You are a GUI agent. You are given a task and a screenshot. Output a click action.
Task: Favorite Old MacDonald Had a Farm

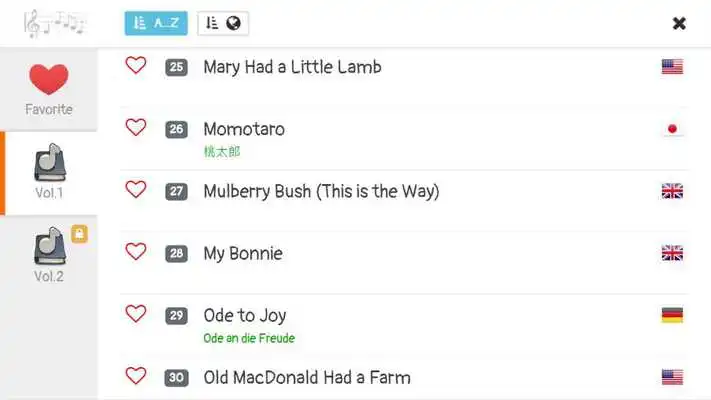click(136, 376)
